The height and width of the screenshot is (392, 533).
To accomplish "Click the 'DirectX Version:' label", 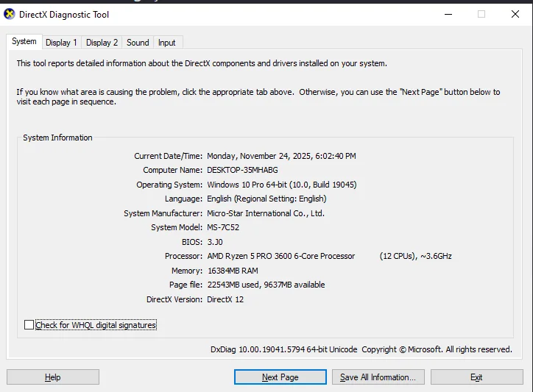I will click(x=174, y=299).
